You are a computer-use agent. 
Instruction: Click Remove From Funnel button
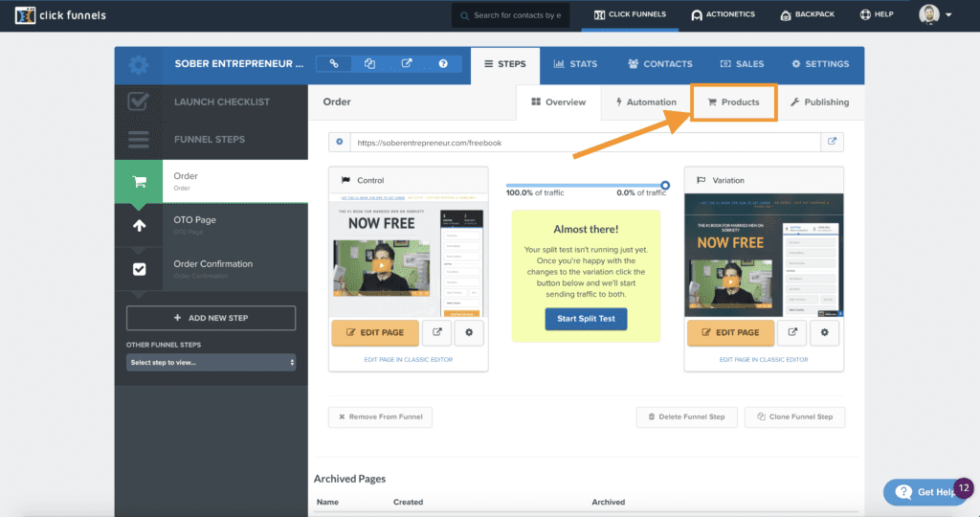[380, 417]
